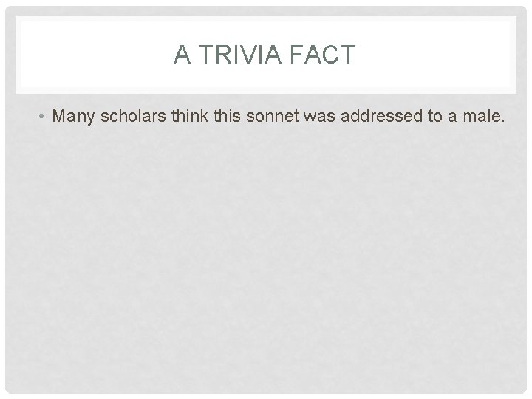Screen dimensions: 532x399
Task: Click the slide's gray border above the title box
Action: (x=266, y=10)
